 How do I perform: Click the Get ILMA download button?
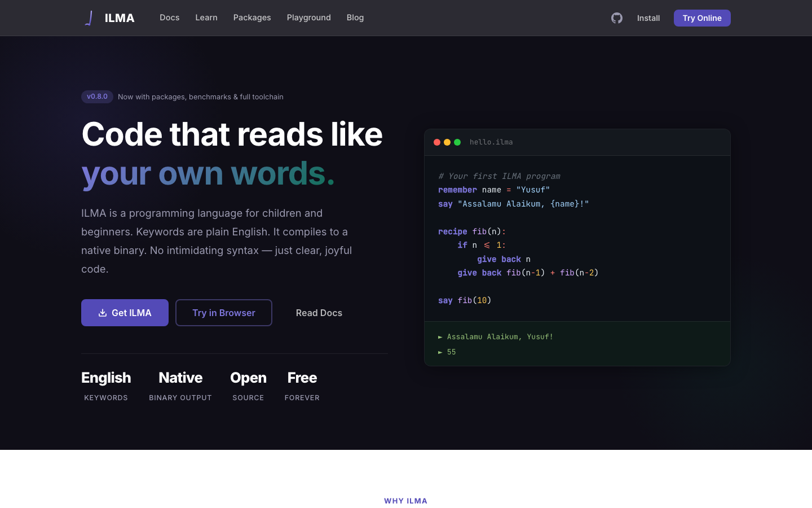tap(125, 313)
